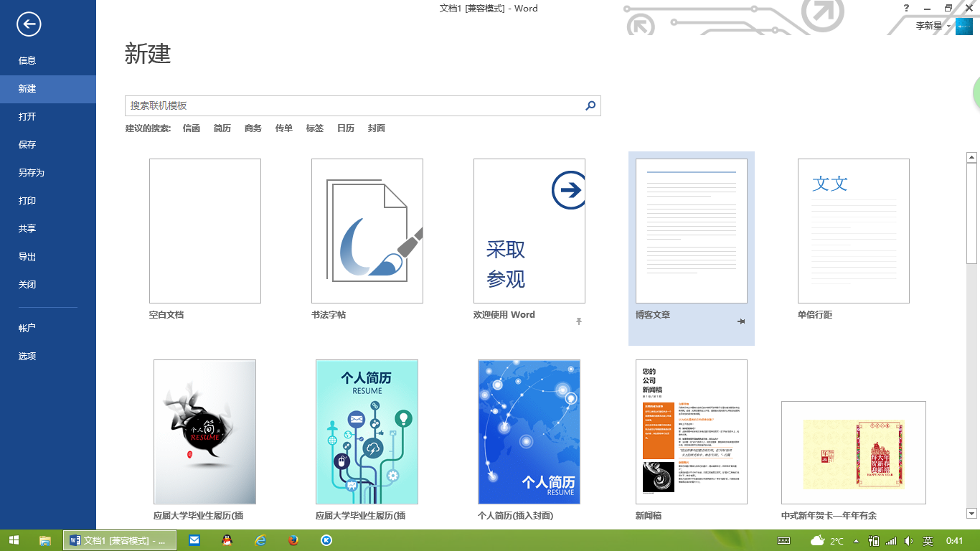This screenshot has height=551, width=980.
Task: Open the 欢迎使用 Word tour template
Action: pyautogui.click(x=529, y=231)
